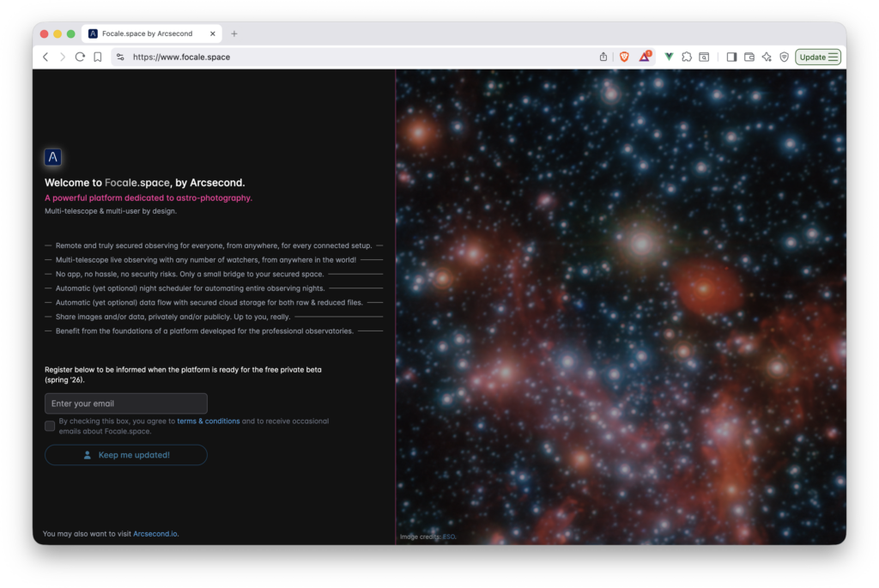Image resolution: width=879 pixels, height=588 pixels.
Task: Tick the terms & conditions agreement checkbox
Action: [x=50, y=426]
